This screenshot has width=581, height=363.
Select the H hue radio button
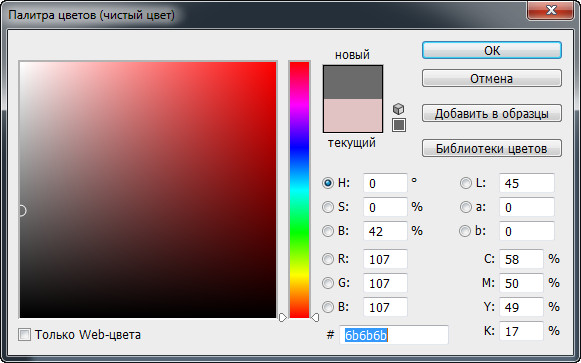tap(328, 183)
